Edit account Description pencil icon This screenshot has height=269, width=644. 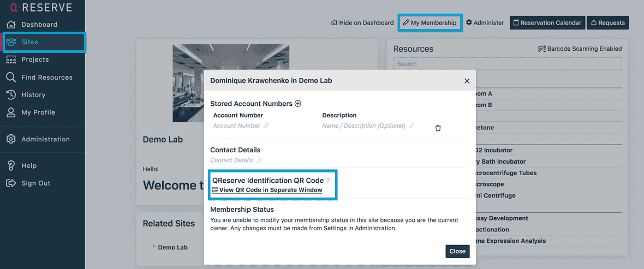412,126
